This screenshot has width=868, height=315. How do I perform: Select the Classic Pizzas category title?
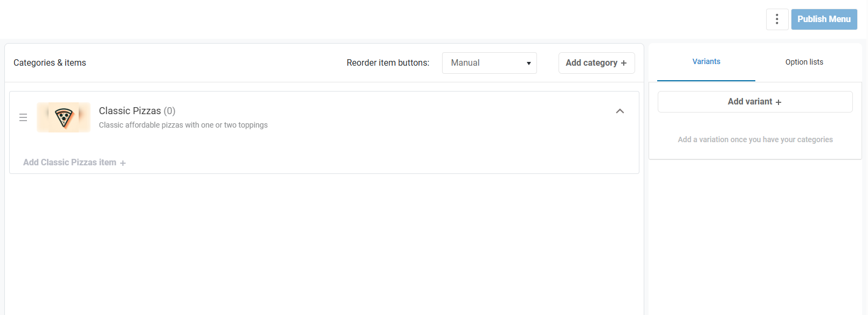(130, 111)
